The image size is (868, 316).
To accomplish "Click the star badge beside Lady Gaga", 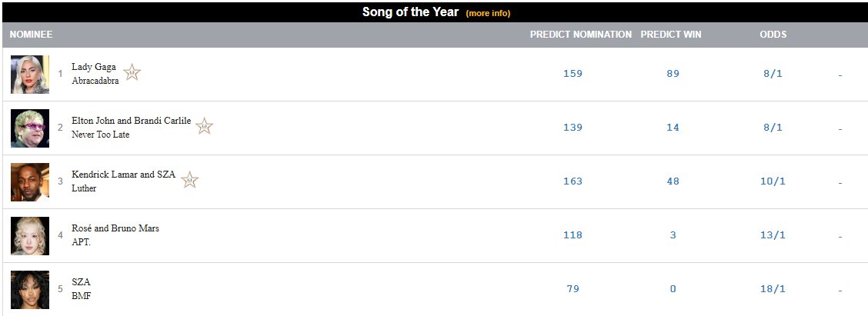I will coord(132,72).
